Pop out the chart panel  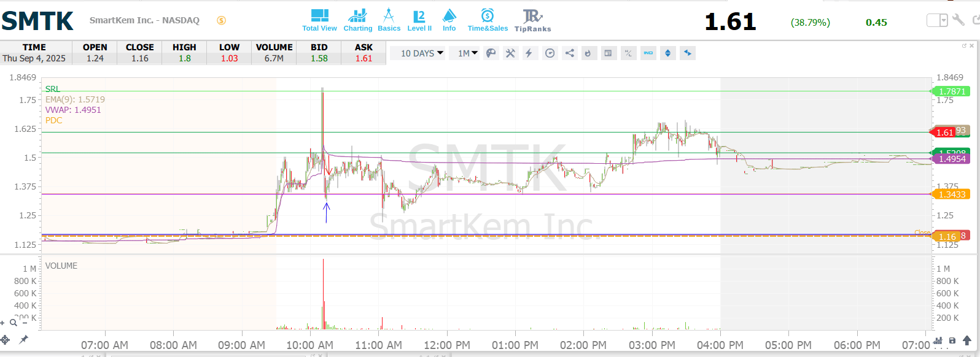[964, 45]
